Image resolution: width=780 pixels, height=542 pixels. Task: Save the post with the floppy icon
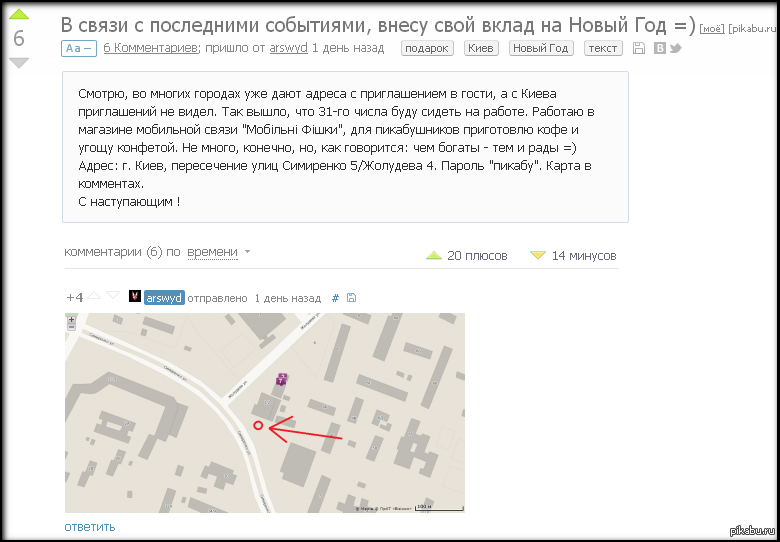point(639,48)
